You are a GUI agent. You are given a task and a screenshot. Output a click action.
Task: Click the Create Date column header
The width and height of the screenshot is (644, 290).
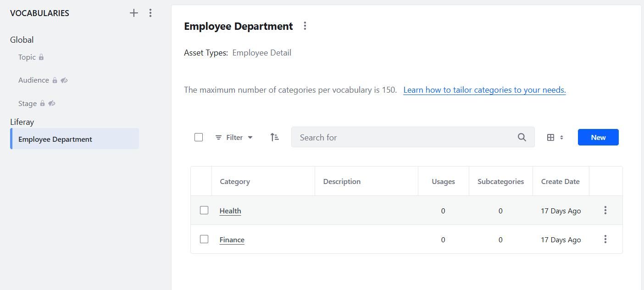point(560,181)
